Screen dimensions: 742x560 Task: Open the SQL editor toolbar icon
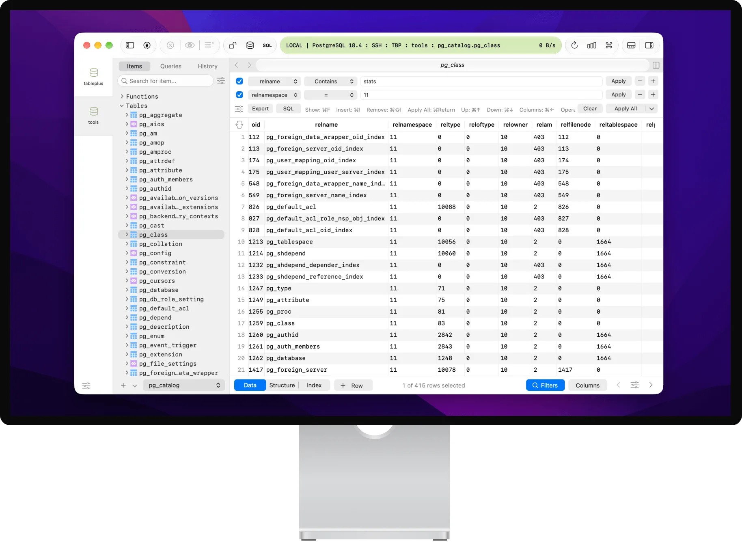click(x=267, y=45)
